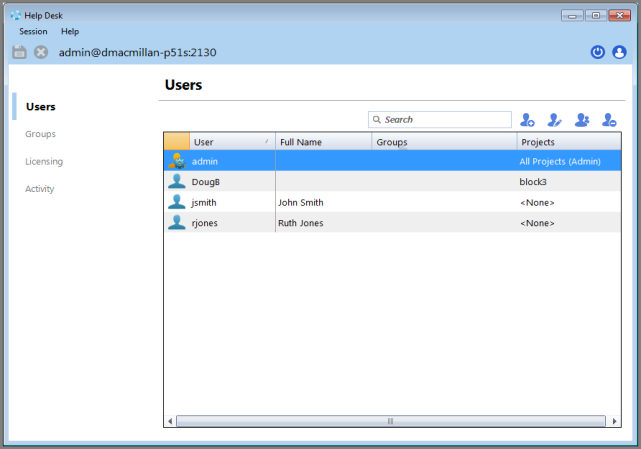Close the Help Desk window

(619, 16)
